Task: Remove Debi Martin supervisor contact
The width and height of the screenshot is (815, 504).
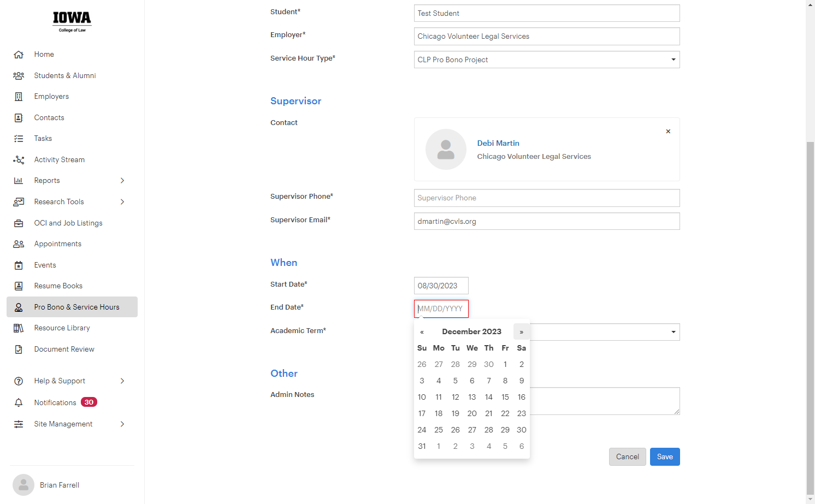Action: click(668, 132)
